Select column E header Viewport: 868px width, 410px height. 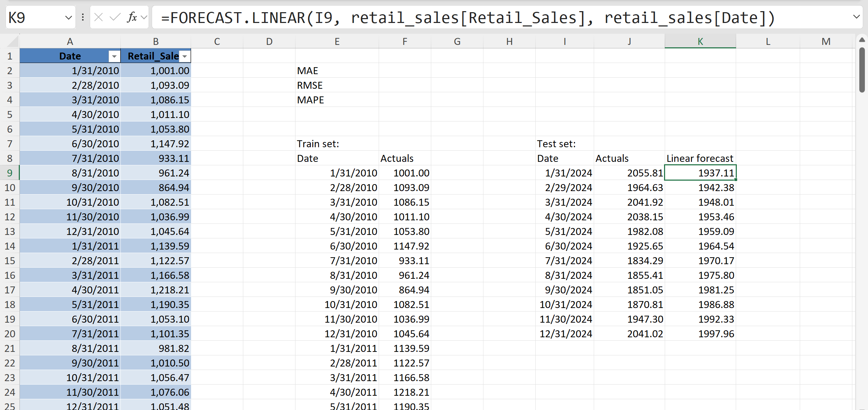[x=337, y=42]
